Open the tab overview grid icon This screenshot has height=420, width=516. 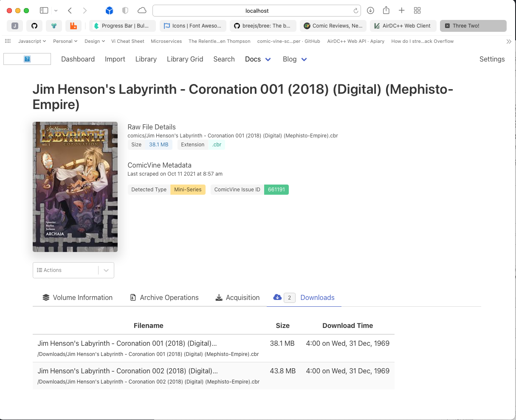coord(417,11)
